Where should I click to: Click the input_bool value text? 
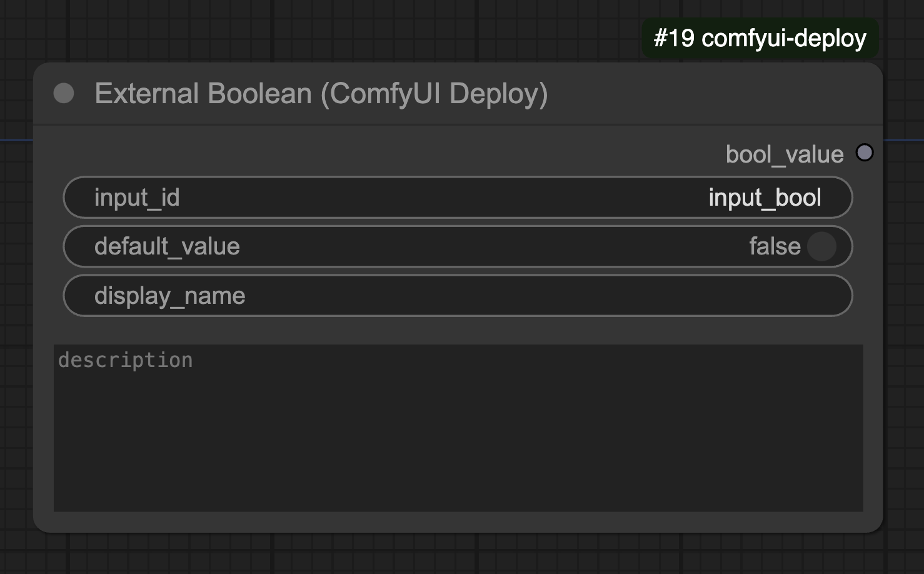(764, 197)
